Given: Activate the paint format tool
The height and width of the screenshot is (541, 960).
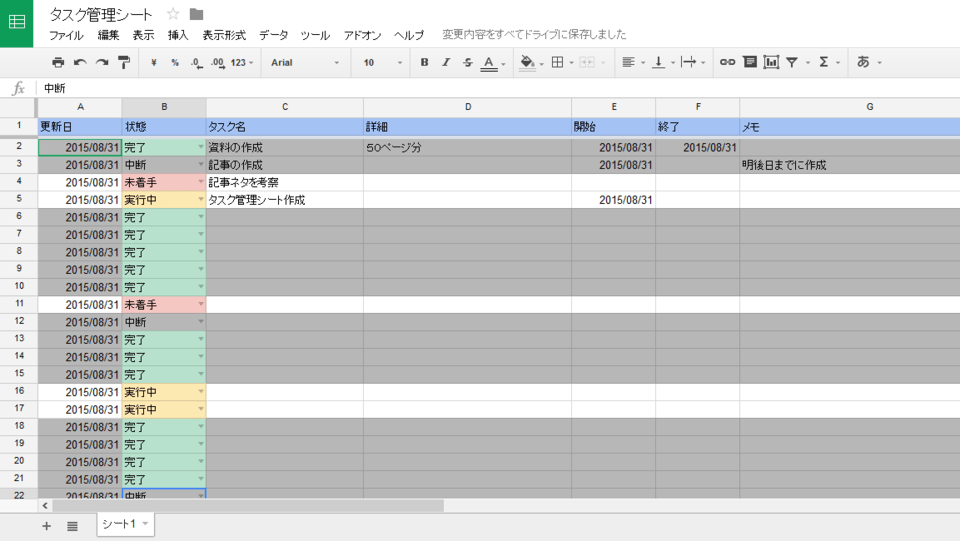Looking at the screenshot, I should [124, 63].
